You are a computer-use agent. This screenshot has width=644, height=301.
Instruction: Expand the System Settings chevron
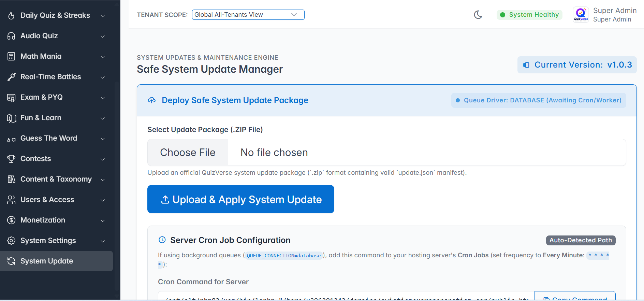(103, 241)
